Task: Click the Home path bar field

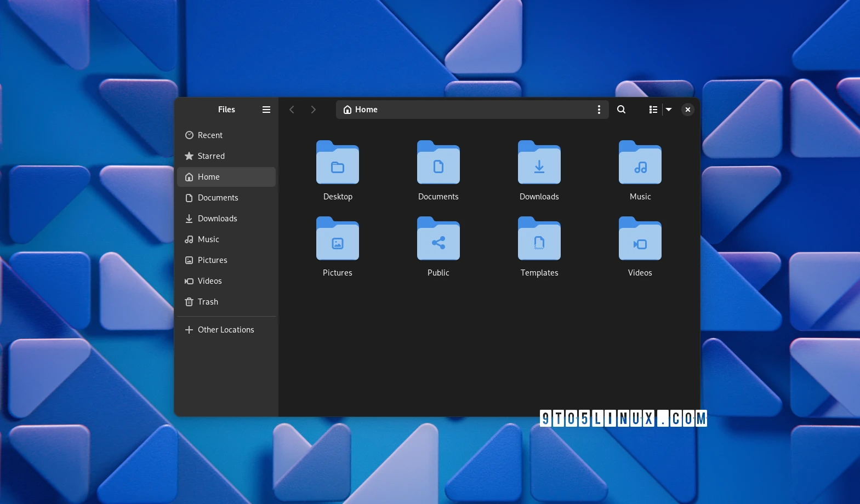Action: (472, 110)
